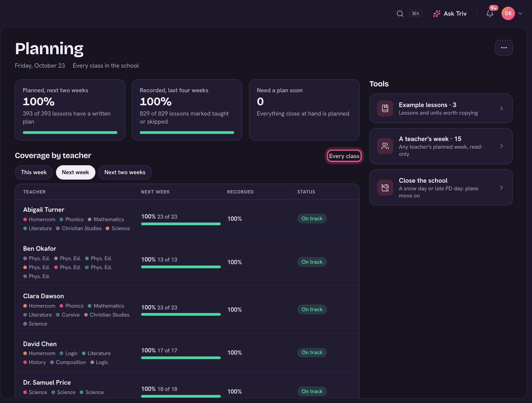
Task: Click Clara Dawson's On track status badge
Action: [x=312, y=310]
